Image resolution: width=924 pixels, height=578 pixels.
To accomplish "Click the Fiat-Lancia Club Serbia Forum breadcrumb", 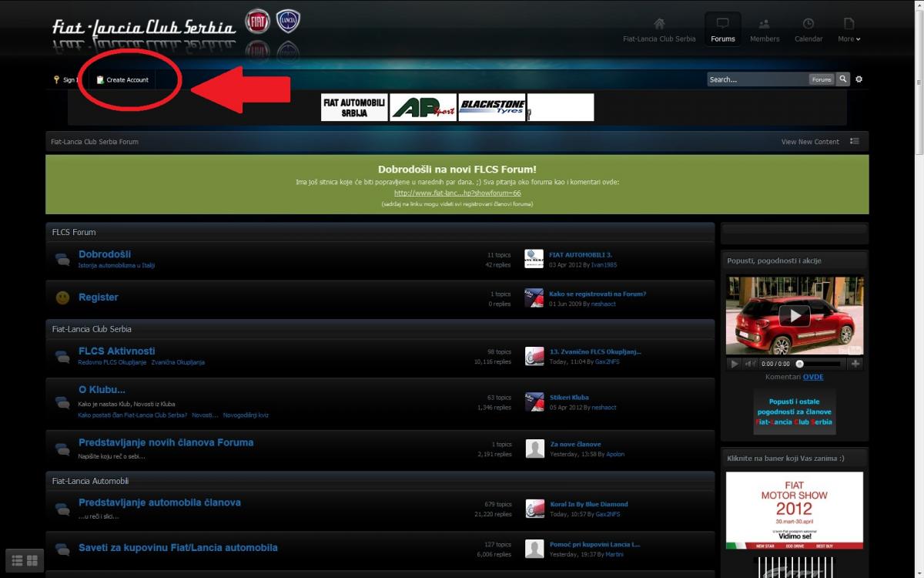I will click(95, 142).
